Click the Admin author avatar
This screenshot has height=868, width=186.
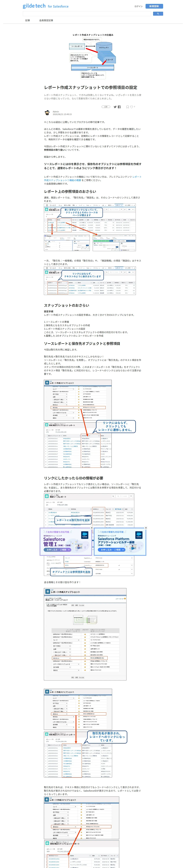[47, 113]
